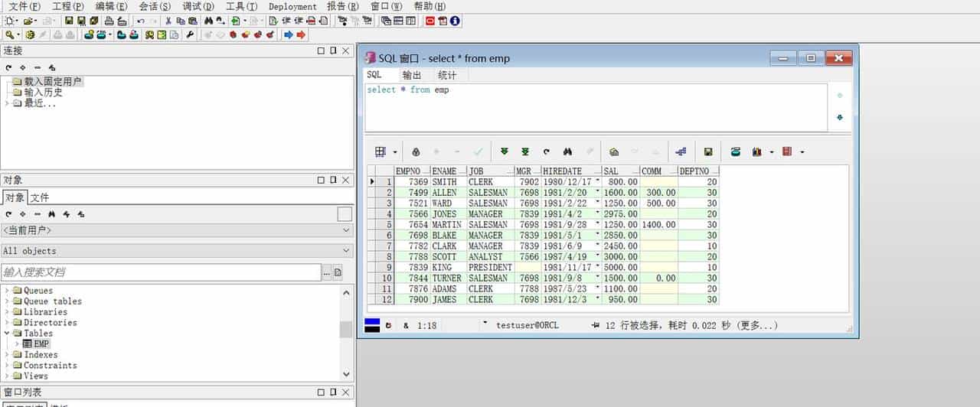
Task: Click the Preferences wrench icon
Action: (190, 34)
